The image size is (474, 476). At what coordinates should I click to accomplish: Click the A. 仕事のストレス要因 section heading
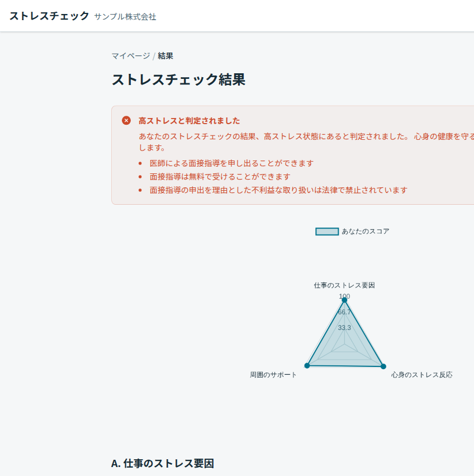click(x=163, y=463)
